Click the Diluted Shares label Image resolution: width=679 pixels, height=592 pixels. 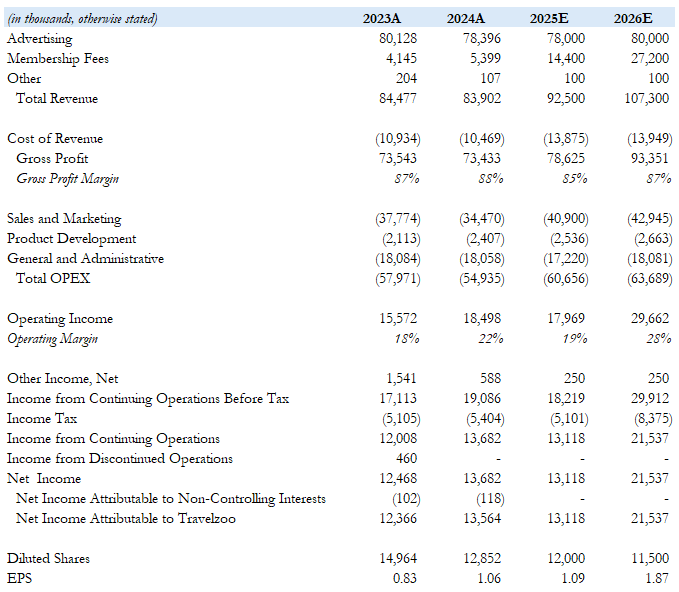48,559
